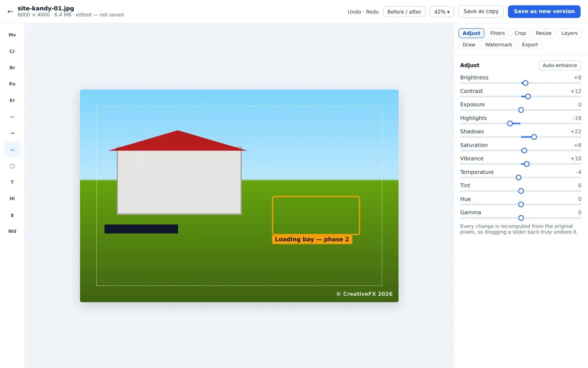Click the Hue slider handle

521,205
